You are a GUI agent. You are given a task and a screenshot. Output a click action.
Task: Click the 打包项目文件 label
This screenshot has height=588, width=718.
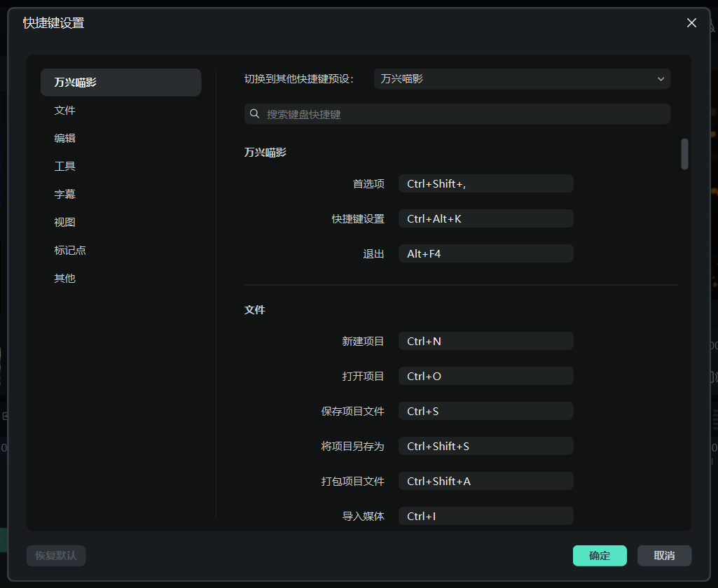coord(352,482)
